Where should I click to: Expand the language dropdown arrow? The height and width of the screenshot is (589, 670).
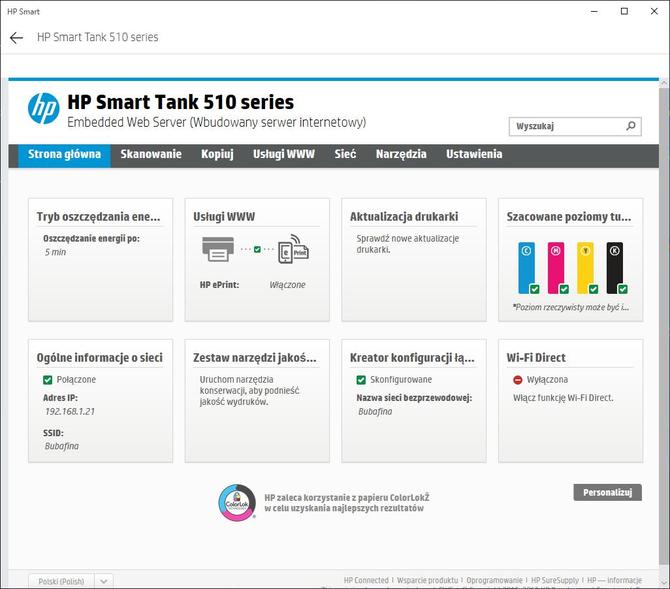pyautogui.click(x=104, y=581)
